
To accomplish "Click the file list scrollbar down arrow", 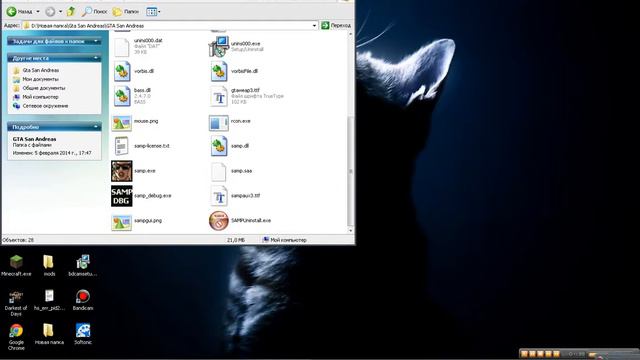I will [350, 231].
